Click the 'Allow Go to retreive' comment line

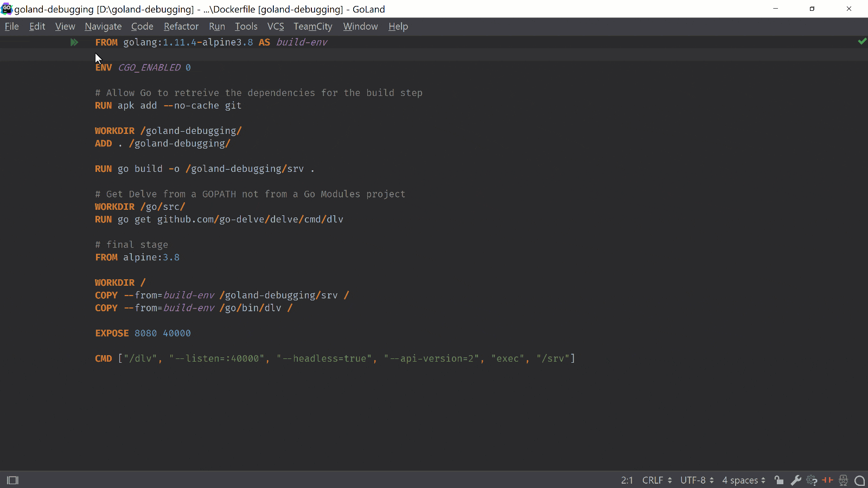259,93
